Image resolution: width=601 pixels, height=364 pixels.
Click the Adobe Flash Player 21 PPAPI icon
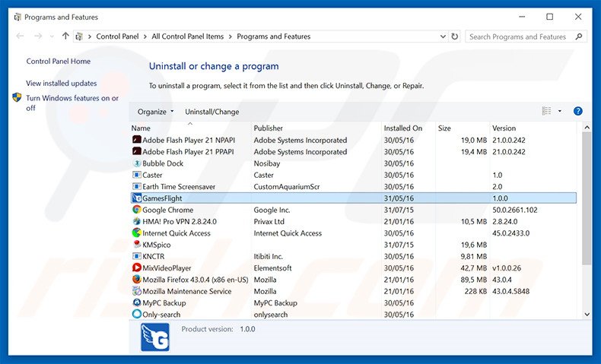tap(136, 151)
